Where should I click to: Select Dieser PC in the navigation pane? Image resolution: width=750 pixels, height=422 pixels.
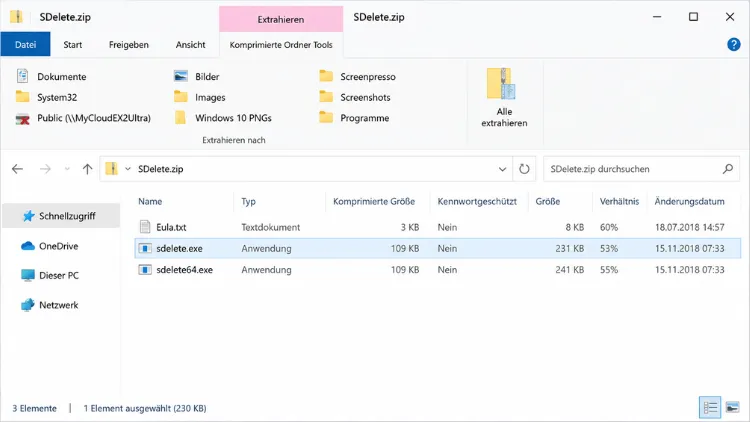click(x=50, y=276)
